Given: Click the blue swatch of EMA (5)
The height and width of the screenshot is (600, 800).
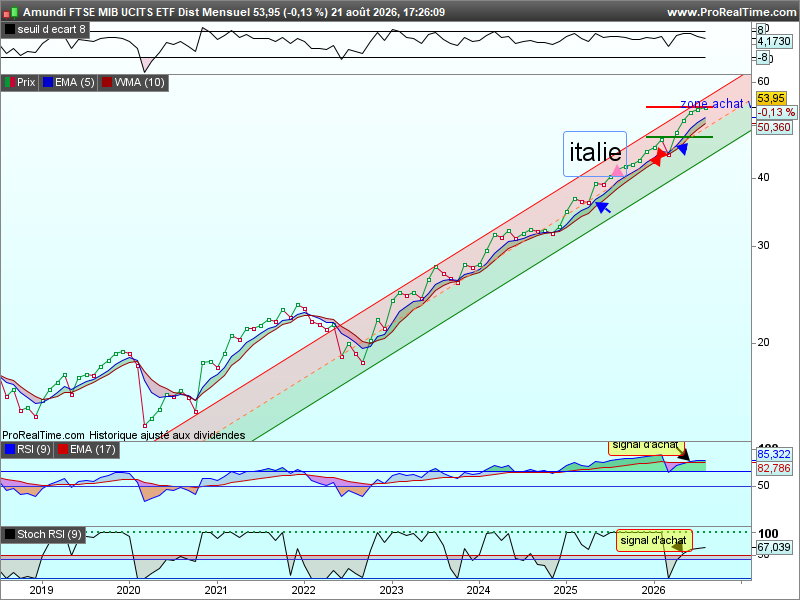Looking at the screenshot, I should point(48,83).
